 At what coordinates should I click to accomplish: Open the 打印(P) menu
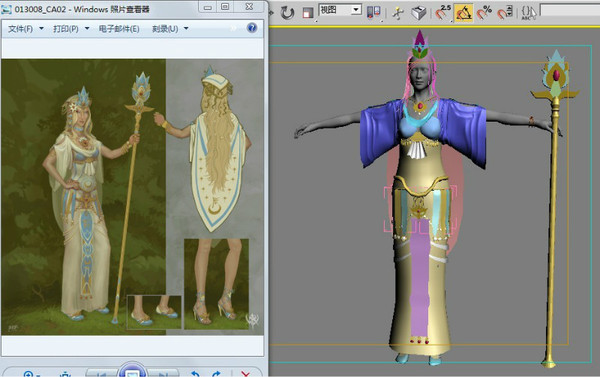point(66,29)
